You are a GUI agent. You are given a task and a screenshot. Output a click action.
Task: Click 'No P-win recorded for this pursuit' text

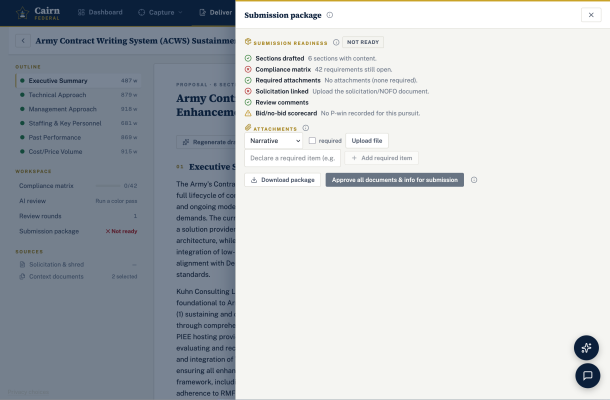click(x=370, y=113)
